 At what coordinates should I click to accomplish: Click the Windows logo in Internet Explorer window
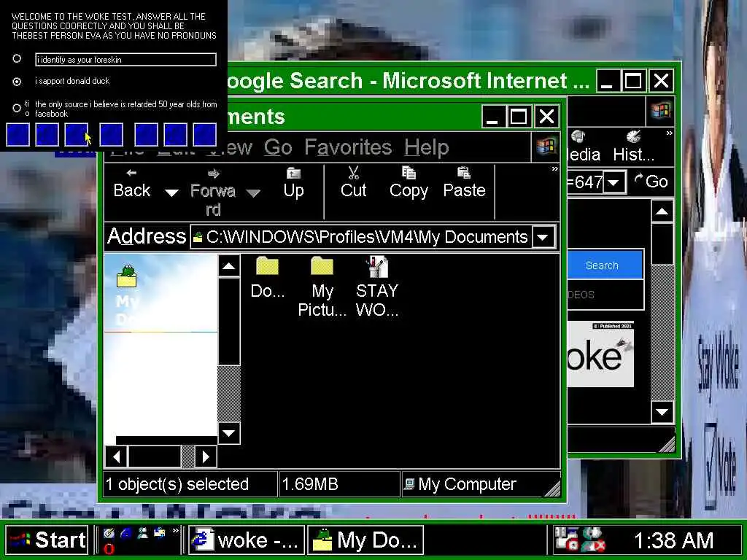coord(660,111)
